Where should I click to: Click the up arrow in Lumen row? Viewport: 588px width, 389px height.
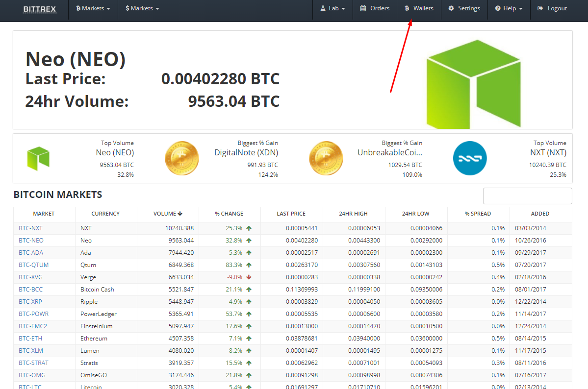[x=249, y=351]
